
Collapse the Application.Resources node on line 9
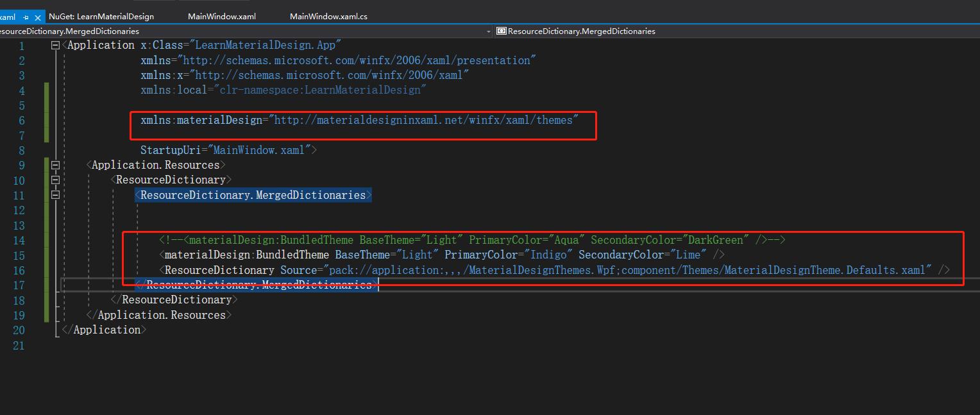(55, 164)
